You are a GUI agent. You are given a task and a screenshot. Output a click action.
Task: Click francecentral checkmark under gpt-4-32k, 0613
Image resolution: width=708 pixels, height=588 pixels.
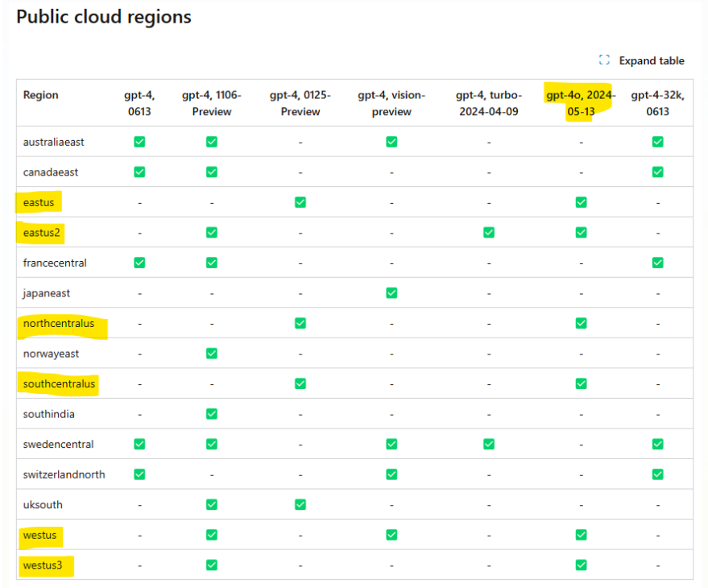point(657,263)
